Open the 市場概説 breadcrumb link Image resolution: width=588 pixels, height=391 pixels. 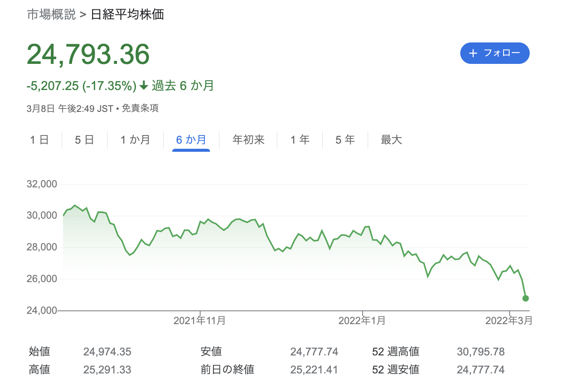pos(51,15)
